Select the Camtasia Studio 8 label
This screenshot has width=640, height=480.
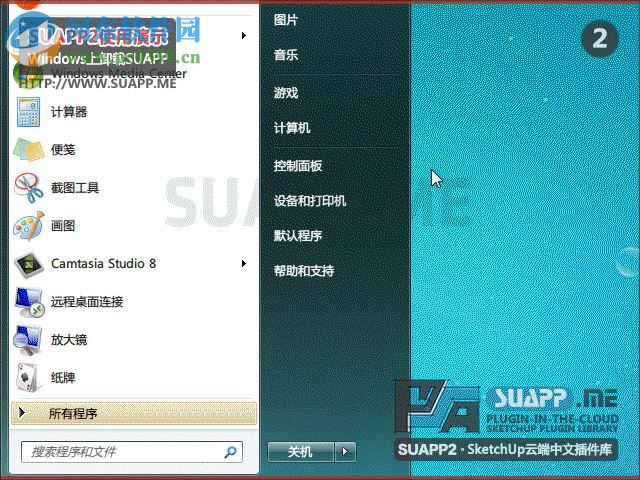pos(104,264)
